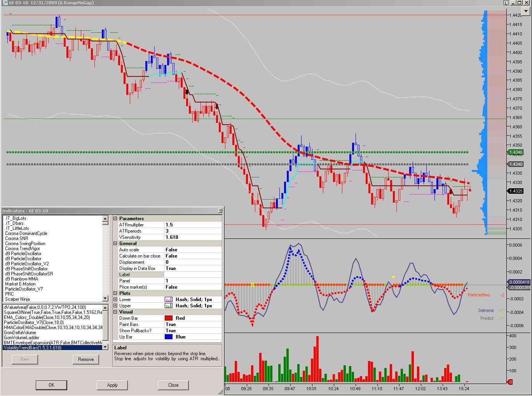Click the Lower plot hash style icon
The width and height of the screenshot is (532, 396).
click(169, 300)
